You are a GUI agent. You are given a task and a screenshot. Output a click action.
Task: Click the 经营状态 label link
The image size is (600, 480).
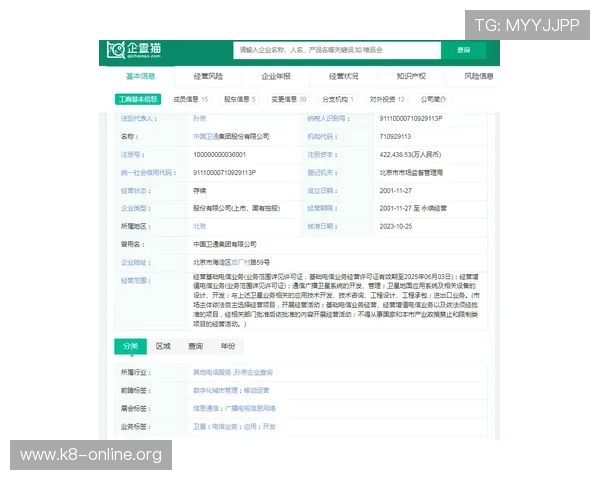click(x=136, y=191)
